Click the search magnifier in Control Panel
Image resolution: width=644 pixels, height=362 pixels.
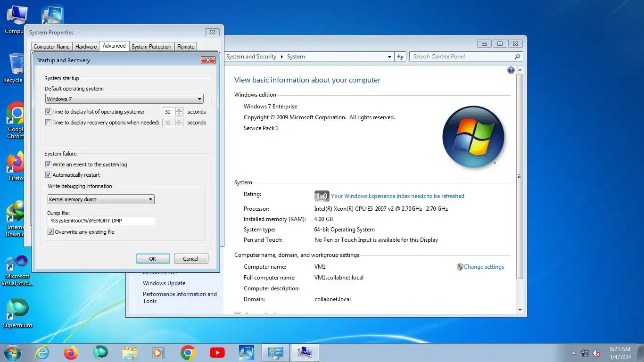tap(517, 57)
